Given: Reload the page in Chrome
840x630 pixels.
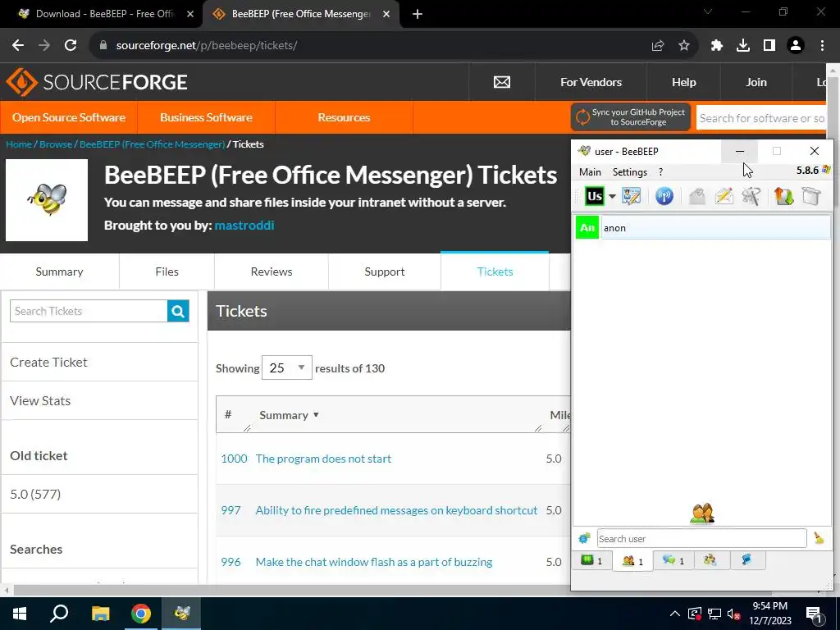Looking at the screenshot, I should click(x=71, y=46).
